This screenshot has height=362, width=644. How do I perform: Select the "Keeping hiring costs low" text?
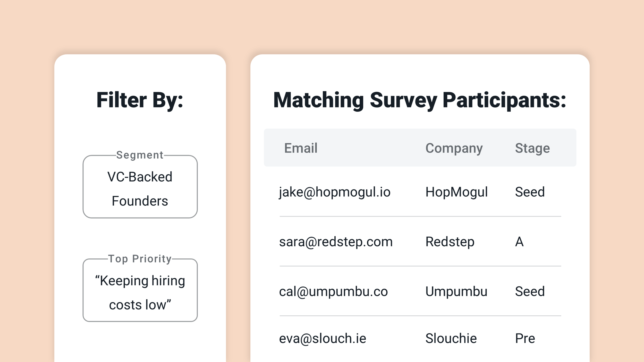(x=140, y=292)
